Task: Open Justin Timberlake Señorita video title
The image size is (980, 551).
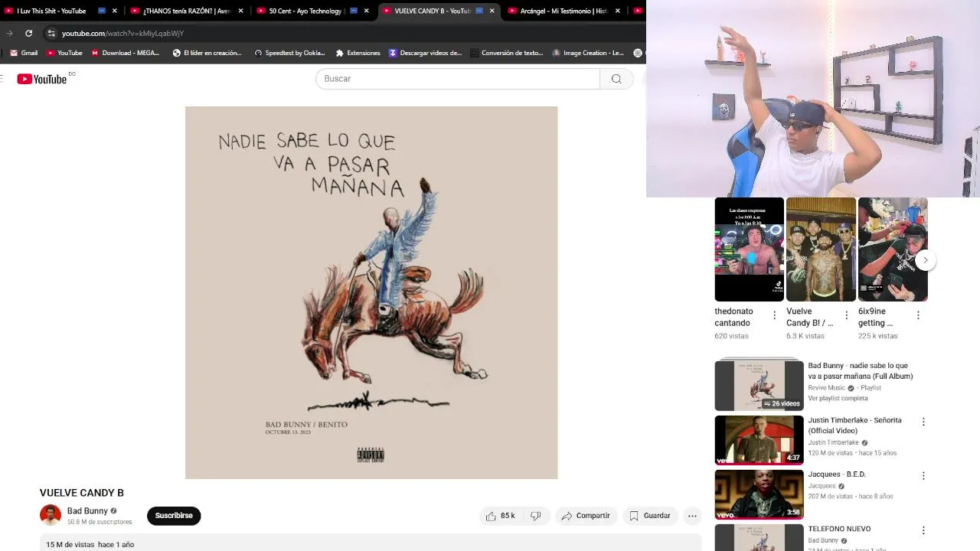Action: pos(854,425)
